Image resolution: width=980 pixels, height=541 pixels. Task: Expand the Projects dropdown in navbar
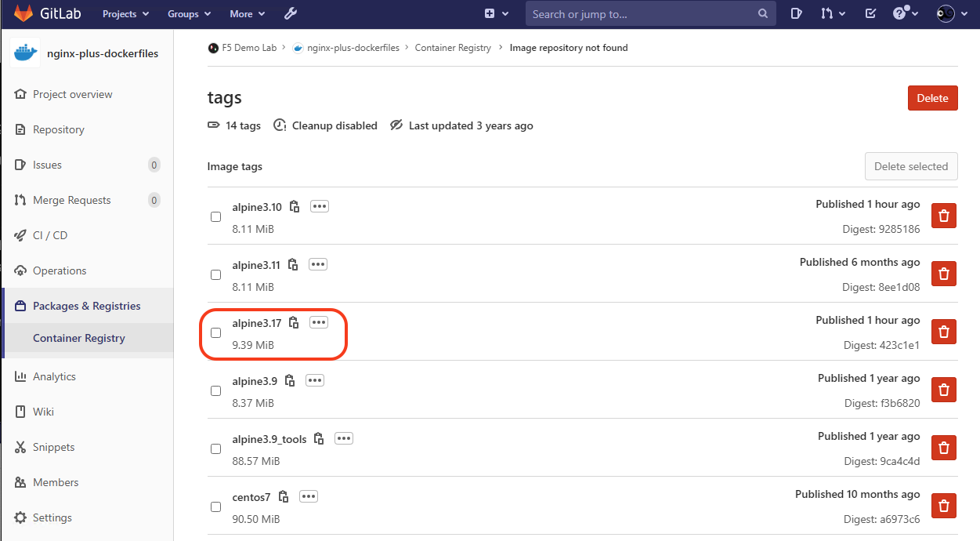pos(125,13)
